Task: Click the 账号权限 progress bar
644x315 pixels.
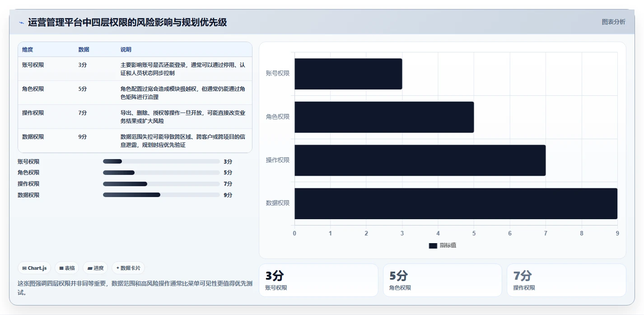Action: pos(161,161)
